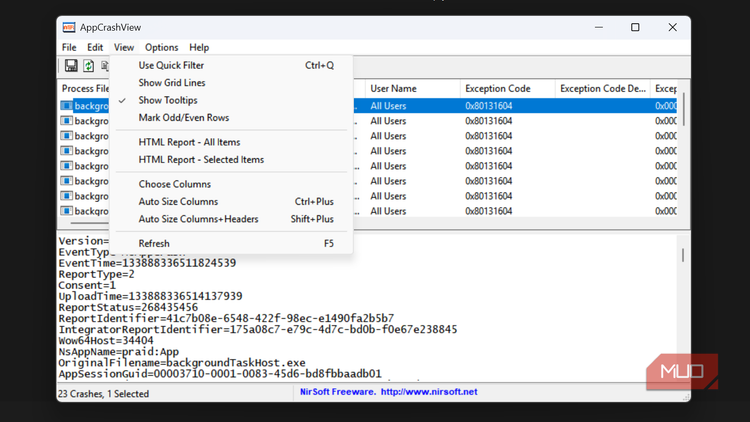This screenshot has height=422, width=750.
Task: Sort by the User Name column header
Action: click(x=412, y=89)
